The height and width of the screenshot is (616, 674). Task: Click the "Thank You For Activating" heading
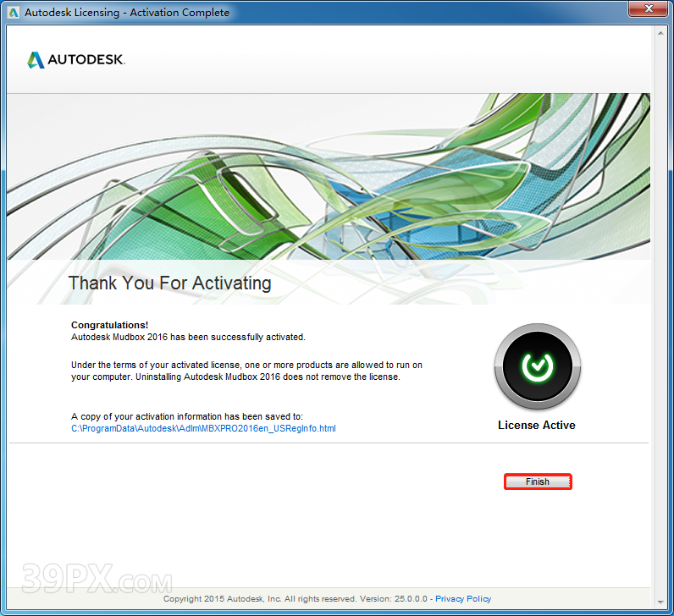click(x=169, y=283)
